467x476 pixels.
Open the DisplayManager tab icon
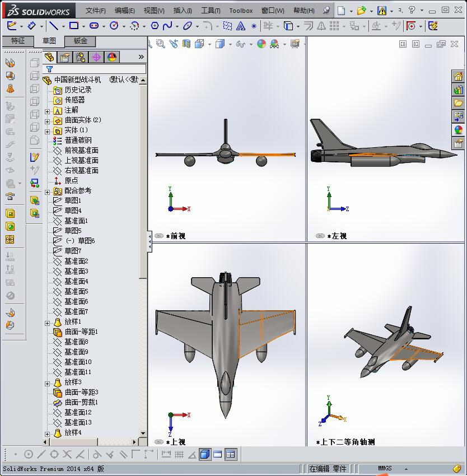coord(112,57)
